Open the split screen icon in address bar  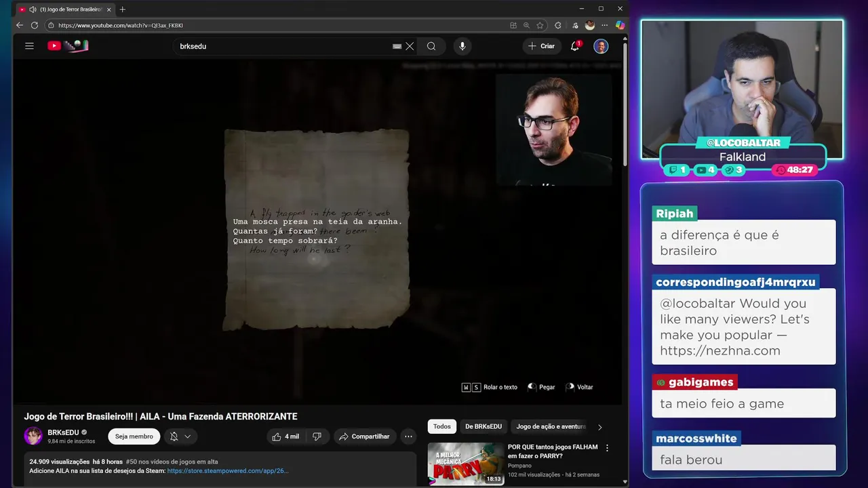click(513, 25)
